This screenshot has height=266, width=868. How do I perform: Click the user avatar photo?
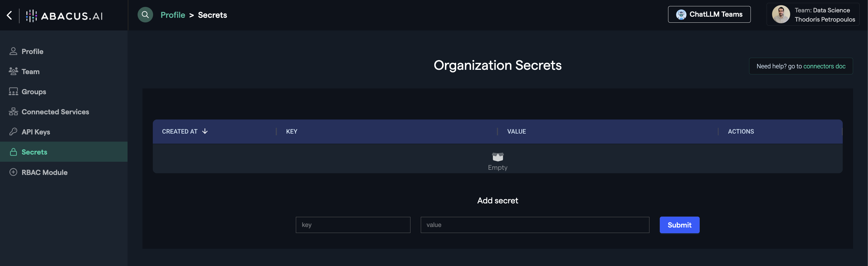click(x=781, y=14)
